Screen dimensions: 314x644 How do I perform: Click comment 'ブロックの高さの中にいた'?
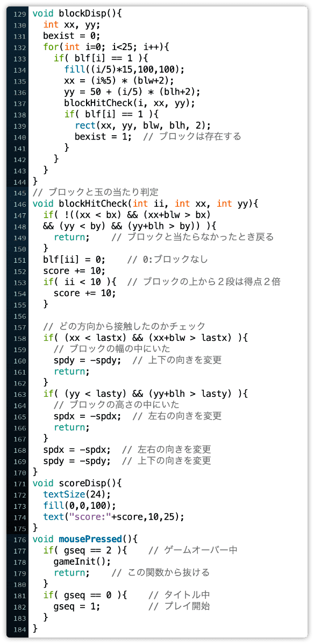(x=125, y=404)
